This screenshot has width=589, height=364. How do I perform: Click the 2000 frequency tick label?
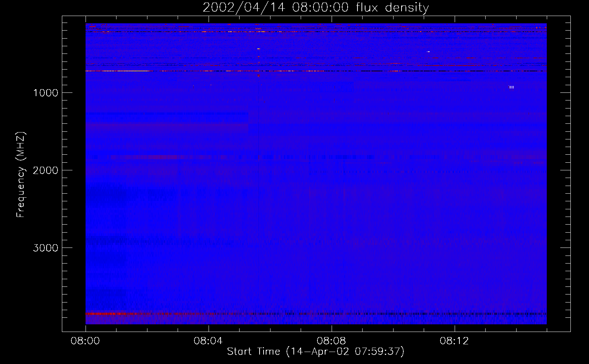pos(46,170)
